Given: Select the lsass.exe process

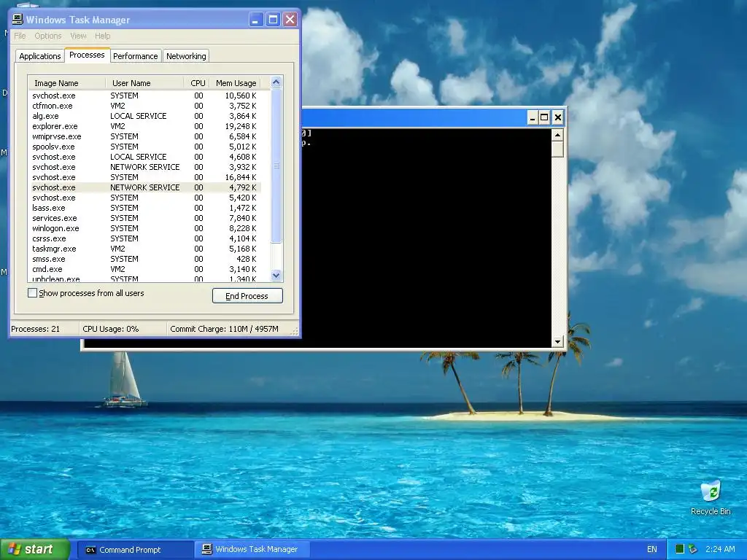Looking at the screenshot, I should pyautogui.click(x=145, y=208).
